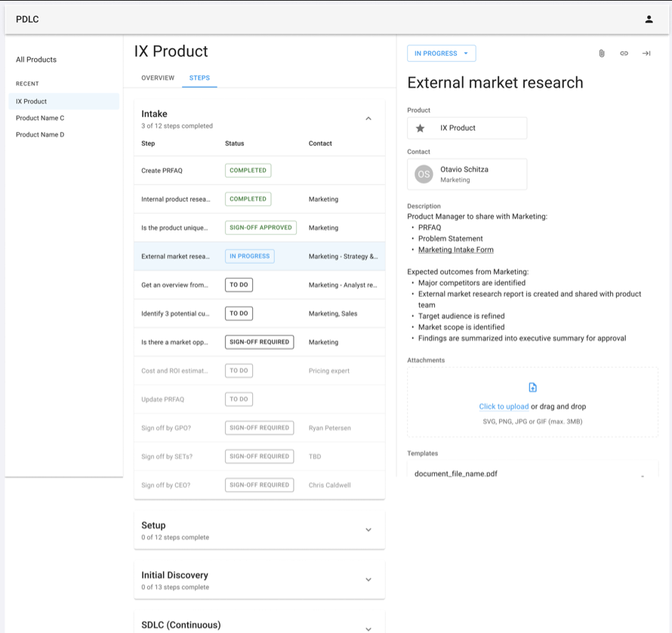This screenshot has height=633, width=672.
Task: Select the Sign off by GPO? step
Action: pos(166,428)
